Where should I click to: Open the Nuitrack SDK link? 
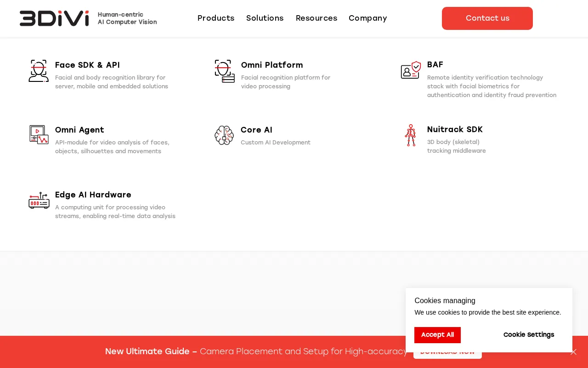[x=455, y=129]
